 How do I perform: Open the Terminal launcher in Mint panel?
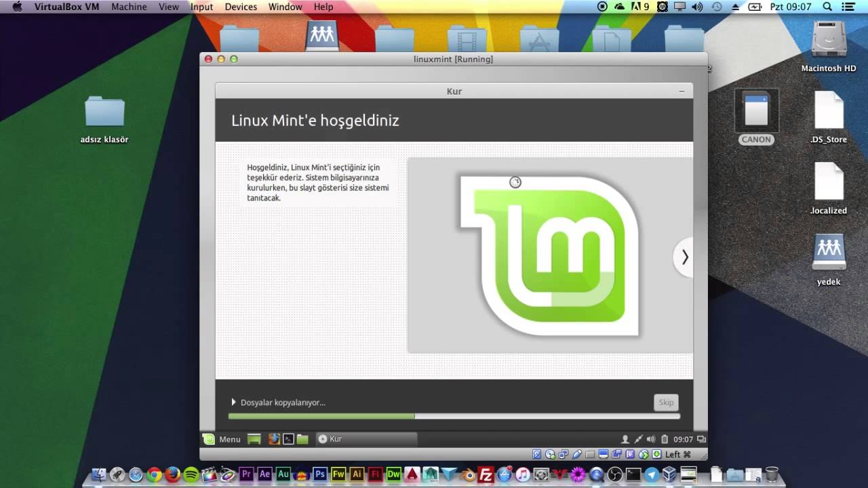point(288,439)
